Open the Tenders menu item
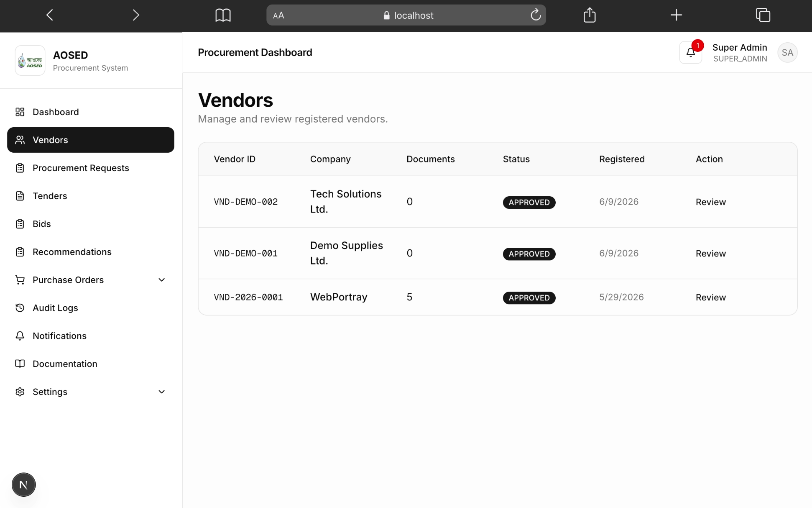 click(91, 196)
